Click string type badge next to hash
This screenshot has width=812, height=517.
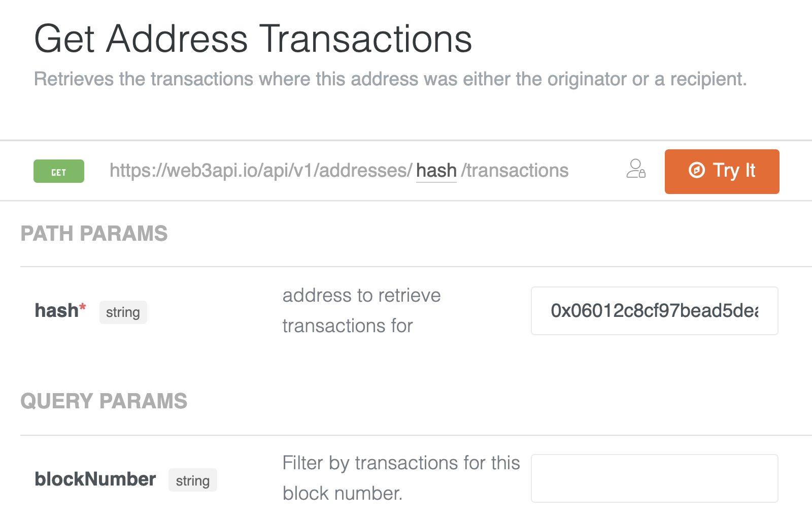(x=123, y=312)
